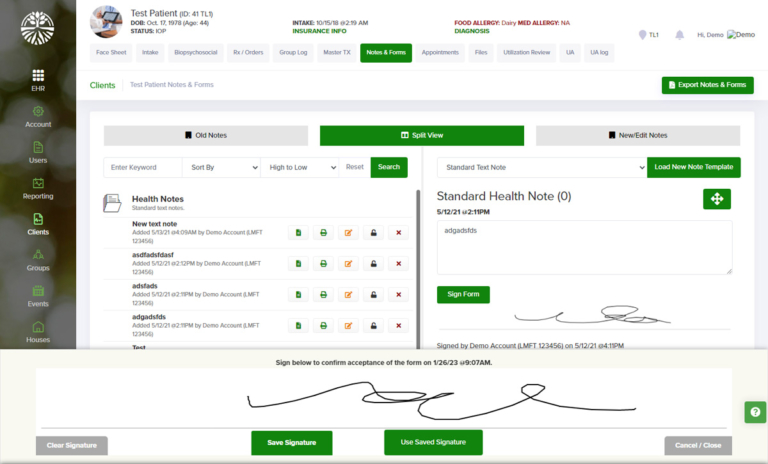Open Account settings in the sidebar

[x=38, y=117]
